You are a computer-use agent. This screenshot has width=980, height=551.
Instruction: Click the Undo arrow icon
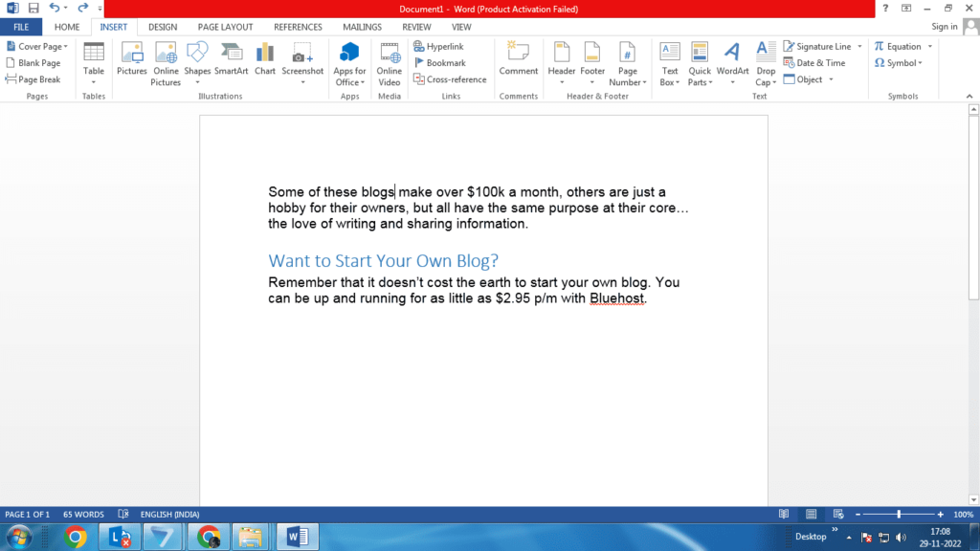(x=55, y=8)
